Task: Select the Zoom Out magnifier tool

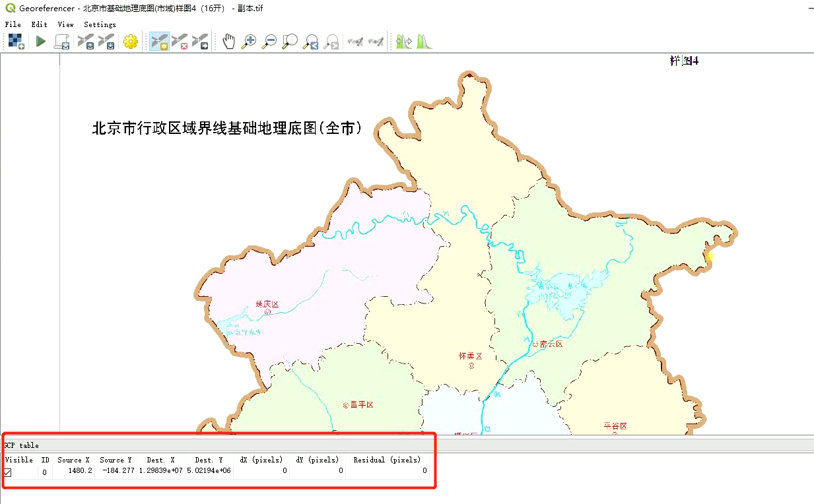Action: (269, 42)
